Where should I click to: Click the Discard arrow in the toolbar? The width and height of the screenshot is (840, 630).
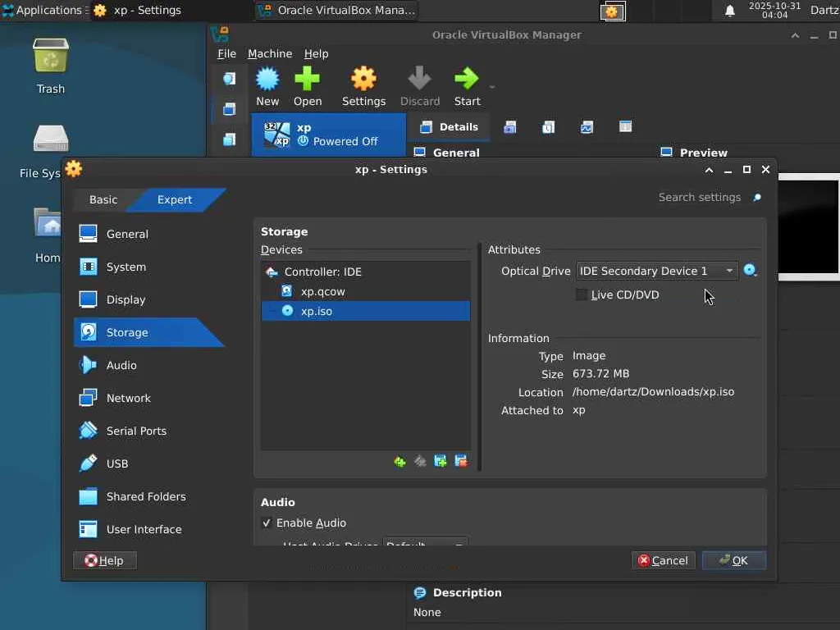[419, 86]
